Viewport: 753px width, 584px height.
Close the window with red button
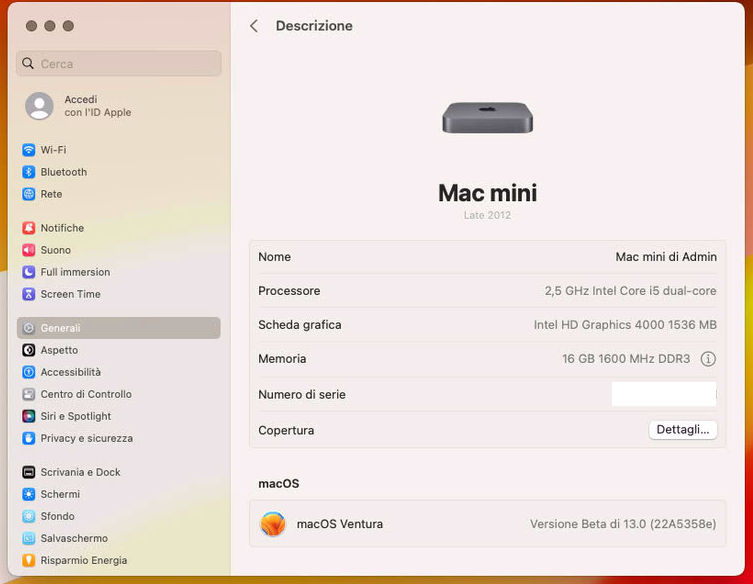click(32, 26)
